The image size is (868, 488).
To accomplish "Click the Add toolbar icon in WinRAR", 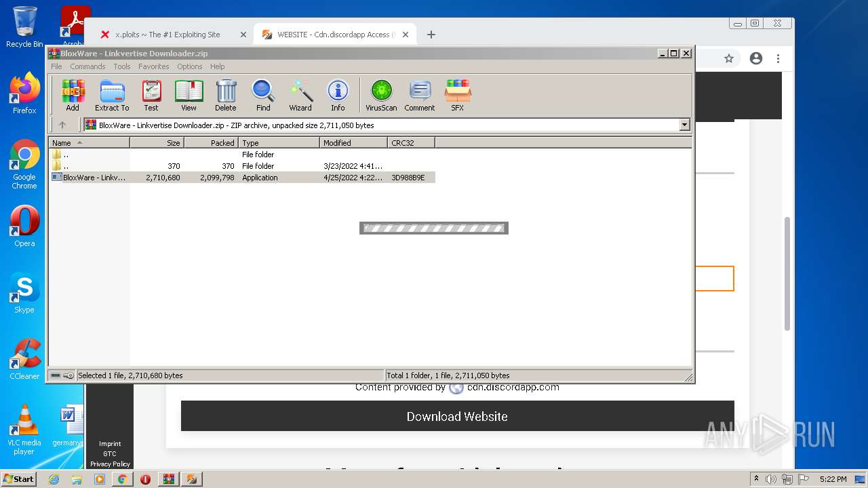I will point(73,95).
